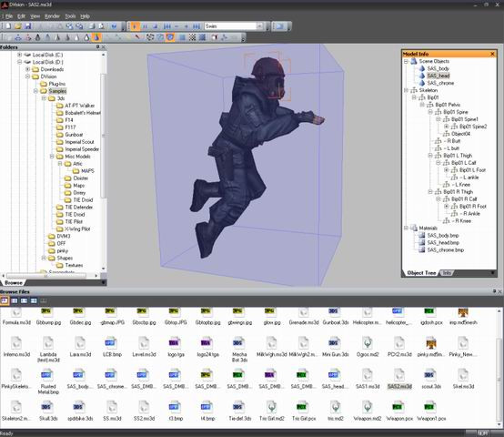Collapse the Local Disk (D:) node
Image resolution: width=504 pixels, height=437 pixels.
(20, 62)
